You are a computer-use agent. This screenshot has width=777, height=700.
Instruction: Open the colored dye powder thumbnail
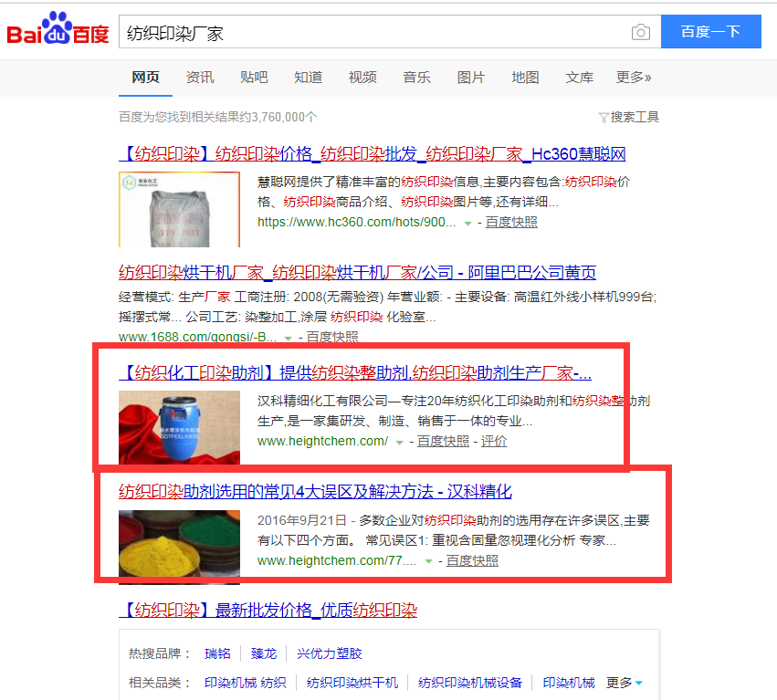(x=179, y=548)
